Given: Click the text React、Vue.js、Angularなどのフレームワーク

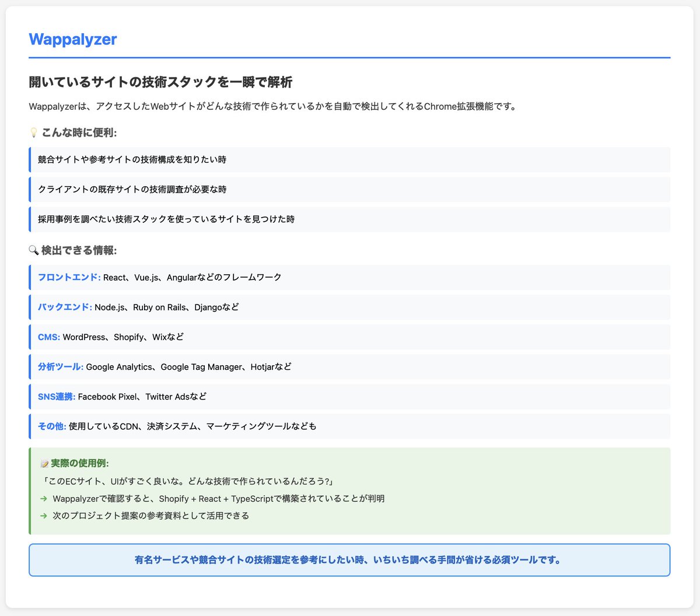Looking at the screenshot, I should (x=192, y=277).
